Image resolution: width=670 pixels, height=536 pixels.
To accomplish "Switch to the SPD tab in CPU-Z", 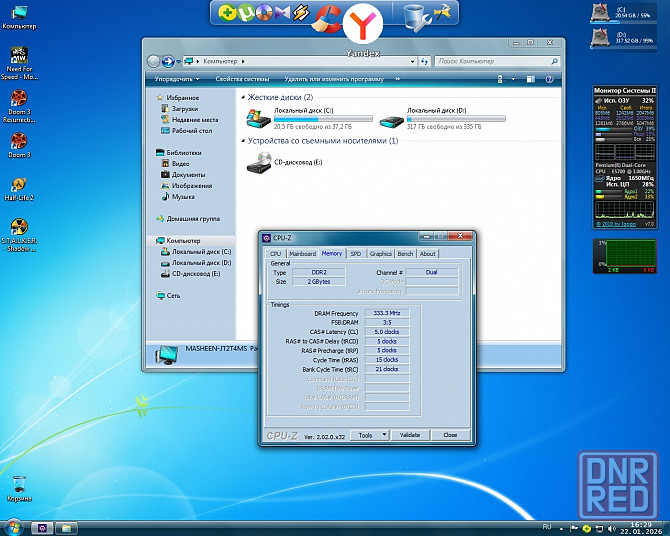I will point(355,254).
